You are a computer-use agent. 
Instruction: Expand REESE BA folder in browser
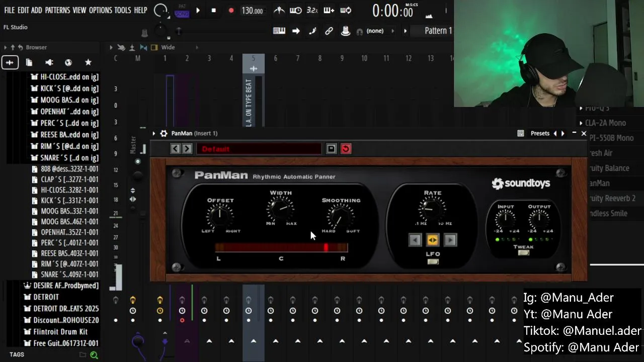click(64, 135)
